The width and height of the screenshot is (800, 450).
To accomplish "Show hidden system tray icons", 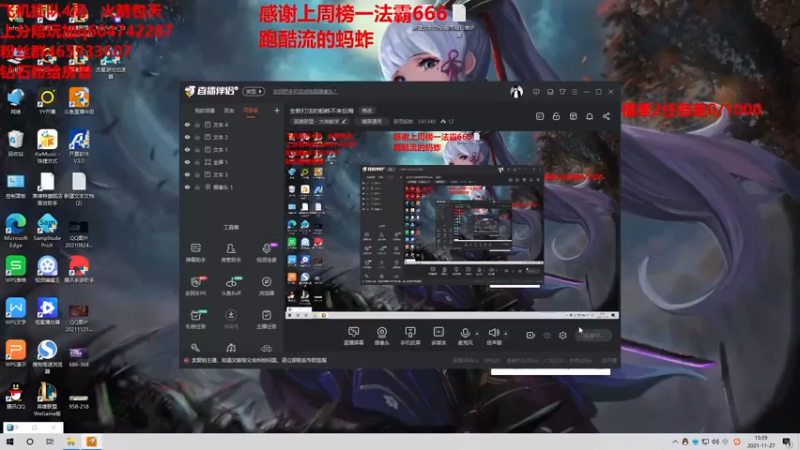I will click(x=675, y=442).
